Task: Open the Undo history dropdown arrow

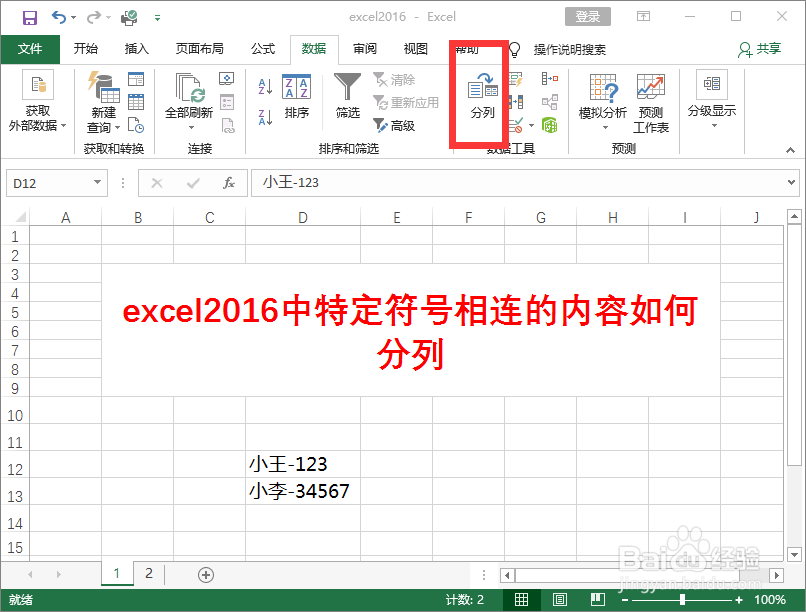Action: pos(74,17)
